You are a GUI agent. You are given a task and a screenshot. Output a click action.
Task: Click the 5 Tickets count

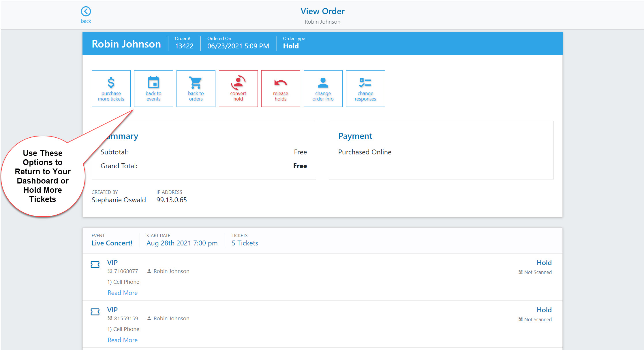[x=245, y=243]
